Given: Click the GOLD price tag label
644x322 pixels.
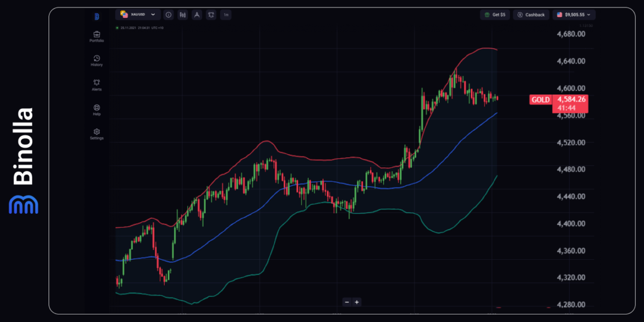Looking at the screenshot, I should tap(540, 100).
